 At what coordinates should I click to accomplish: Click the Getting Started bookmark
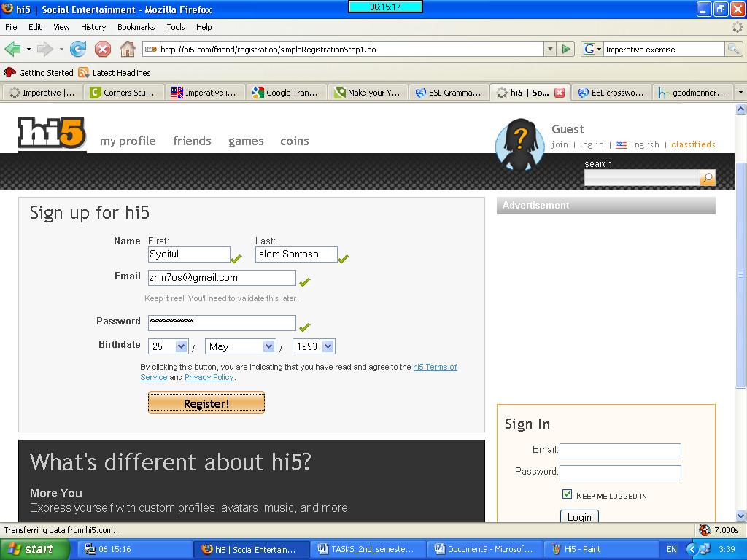[x=39, y=73]
